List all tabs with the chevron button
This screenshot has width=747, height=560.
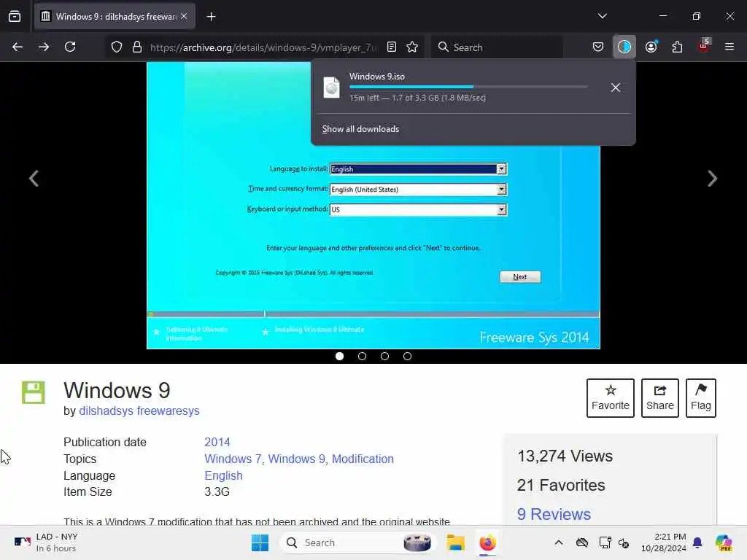coord(603,16)
